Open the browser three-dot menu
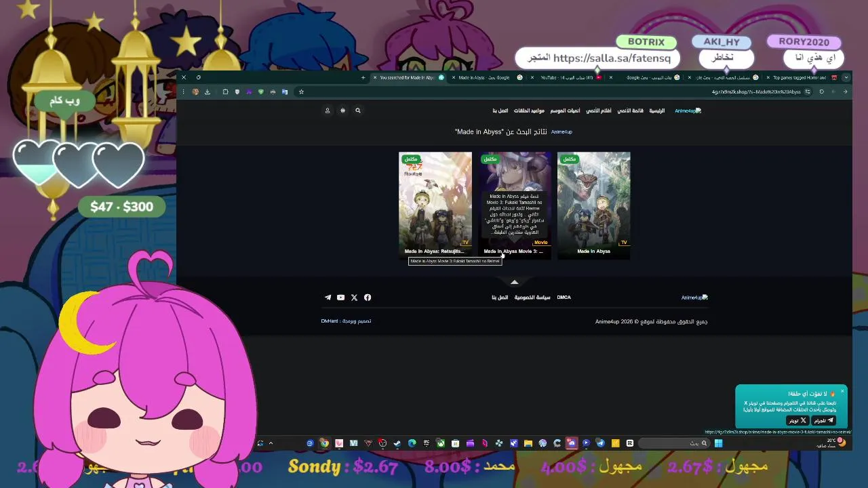Screen dimensions: 868x488 click(184, 91)
